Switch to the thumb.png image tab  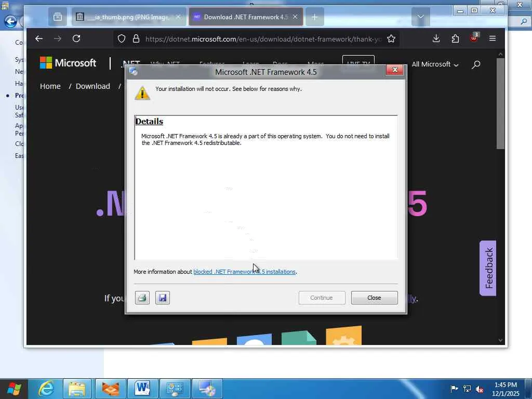coord(129,17)
